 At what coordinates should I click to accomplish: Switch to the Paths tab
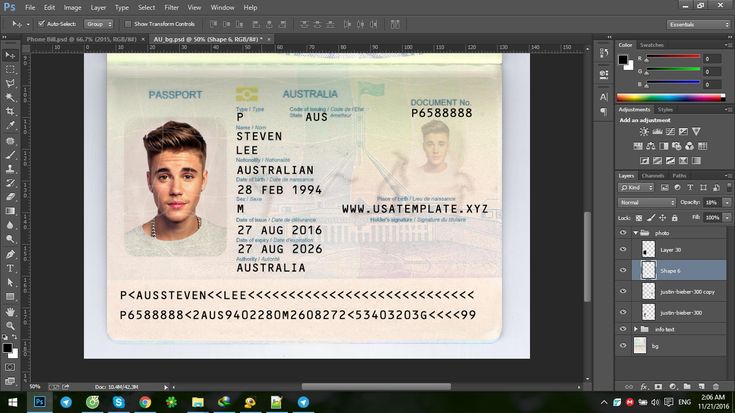(x=679, y=176)
